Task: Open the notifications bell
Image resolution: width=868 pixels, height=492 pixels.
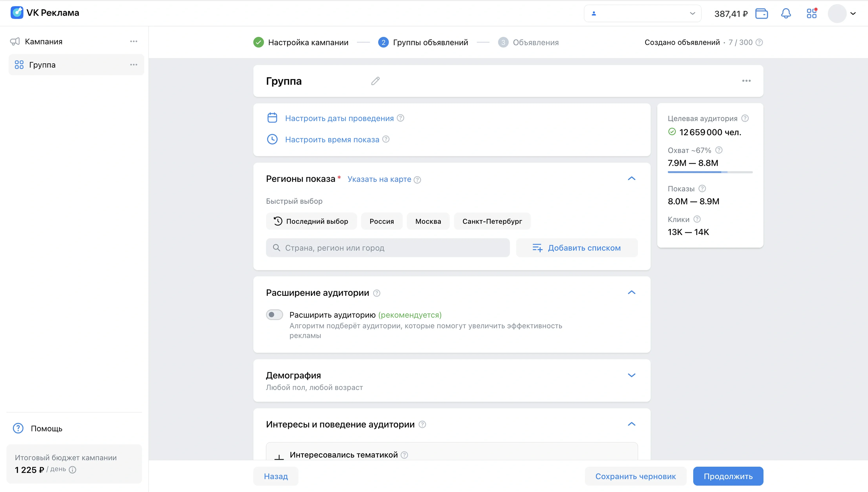Action: (786, 14)
